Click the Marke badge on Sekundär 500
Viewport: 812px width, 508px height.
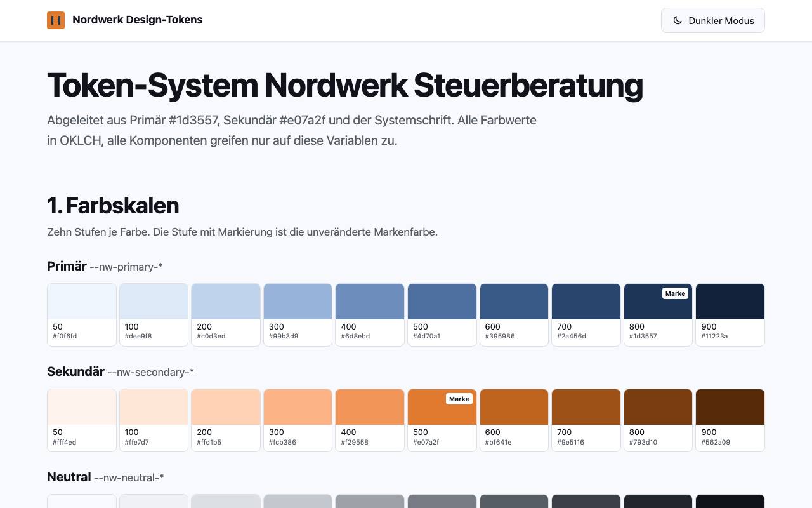(459, 399)
